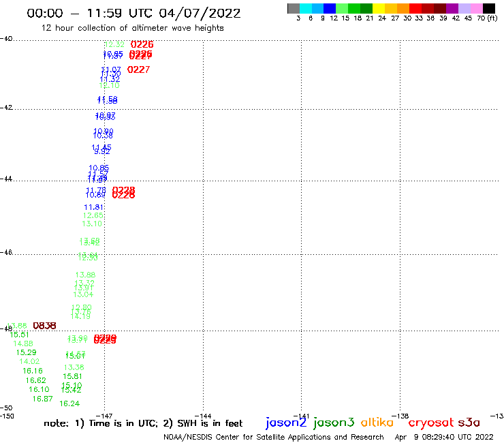Click the wave height value 13.10

tap(92, 224)
